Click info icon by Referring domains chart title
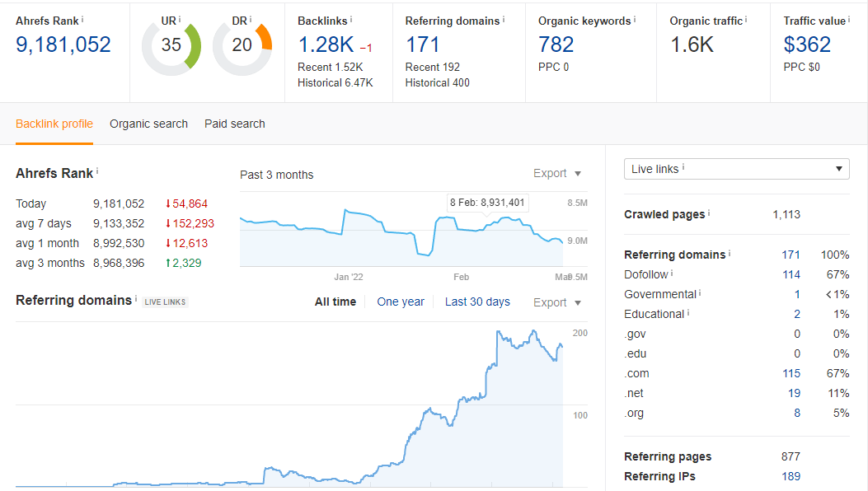The height and width of the screenshot is (491, 868). point(136,298)
